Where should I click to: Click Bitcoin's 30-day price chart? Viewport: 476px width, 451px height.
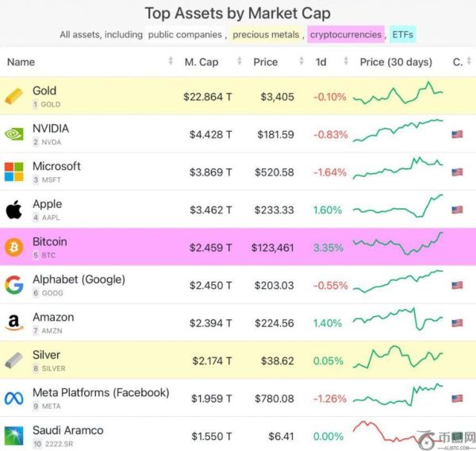point(398,243)
